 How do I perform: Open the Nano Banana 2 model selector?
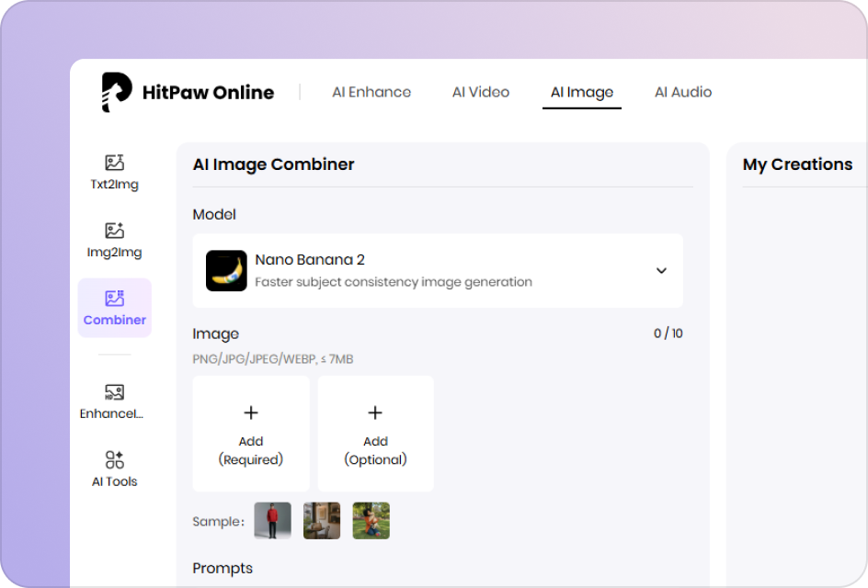coord(438,270)
